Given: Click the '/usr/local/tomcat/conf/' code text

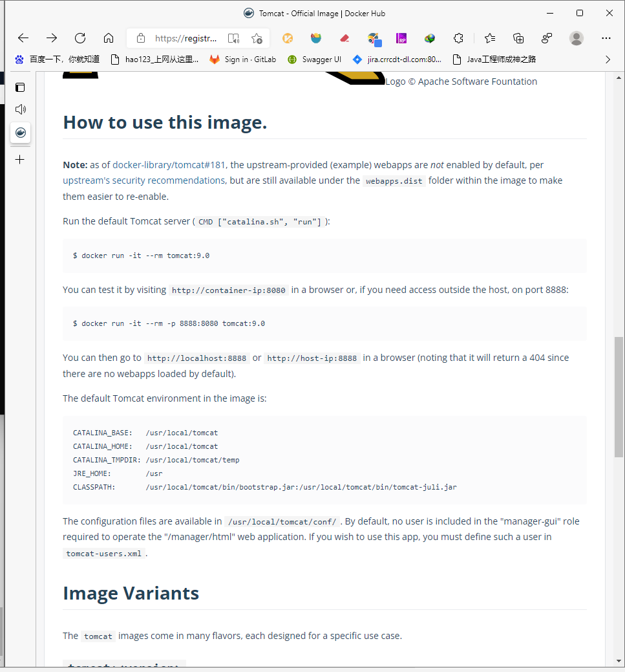Looking at the screenshot, I should tap(282, 522).
